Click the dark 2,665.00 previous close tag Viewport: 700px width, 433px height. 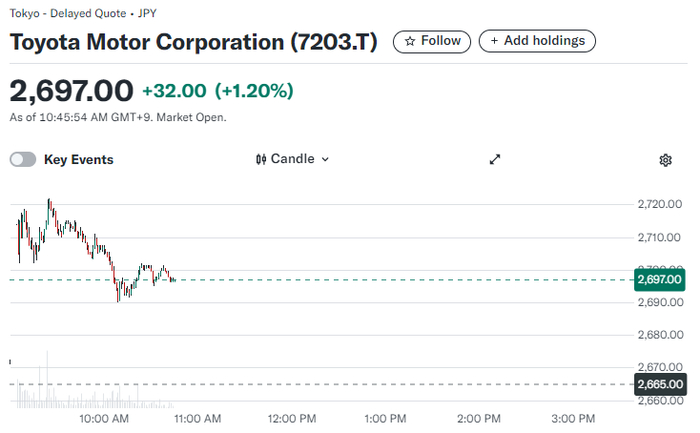pos(659,384)
